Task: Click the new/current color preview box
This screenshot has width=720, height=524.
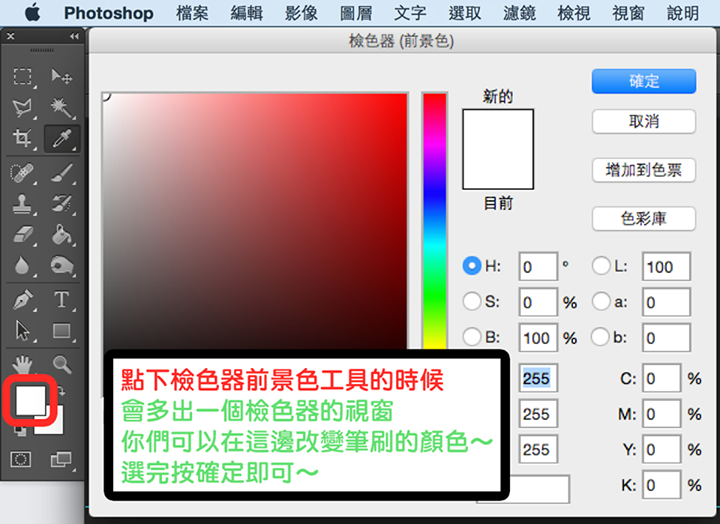Action: coord(498,149)
